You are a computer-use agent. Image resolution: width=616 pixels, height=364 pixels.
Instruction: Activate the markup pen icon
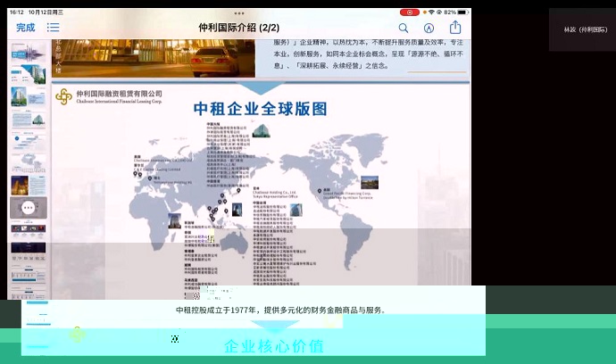click(429, 28)
